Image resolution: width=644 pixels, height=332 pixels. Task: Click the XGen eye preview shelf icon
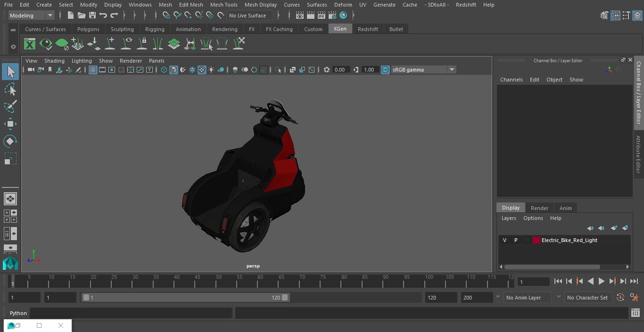(x=46, y=44)
